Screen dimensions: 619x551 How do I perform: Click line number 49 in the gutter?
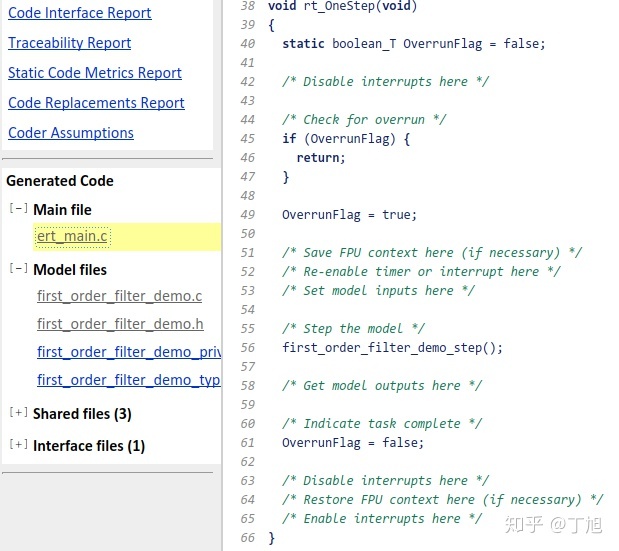[248, 214]
